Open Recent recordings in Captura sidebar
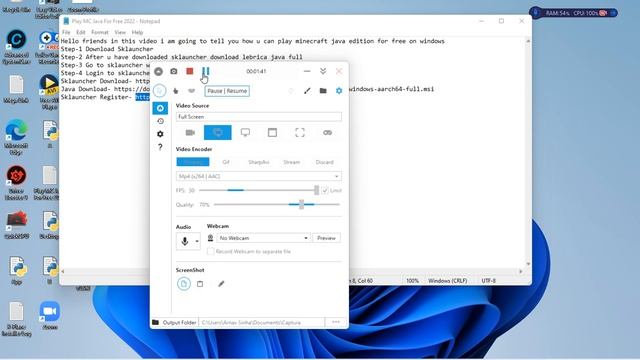 point(160,121)
